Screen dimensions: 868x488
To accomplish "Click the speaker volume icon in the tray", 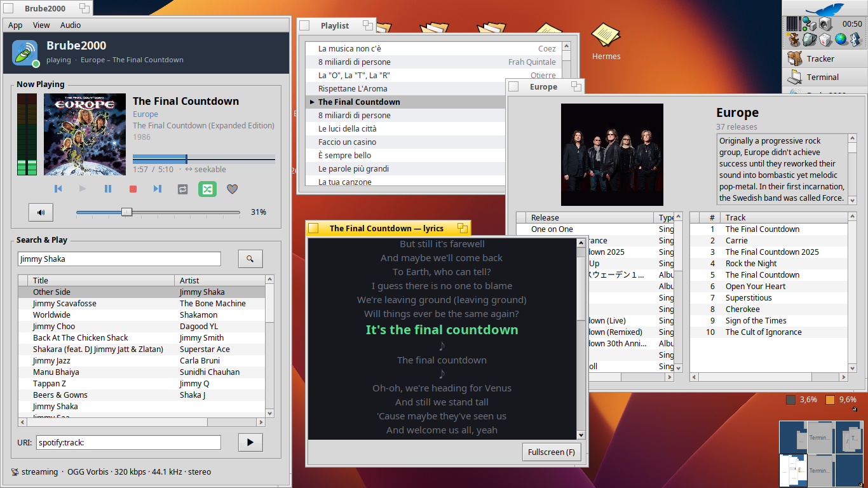I will click(x=825, y=24).
